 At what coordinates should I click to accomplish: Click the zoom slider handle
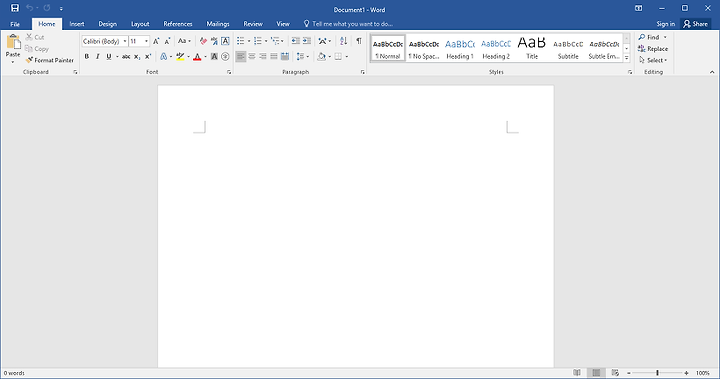pos(657,373)
